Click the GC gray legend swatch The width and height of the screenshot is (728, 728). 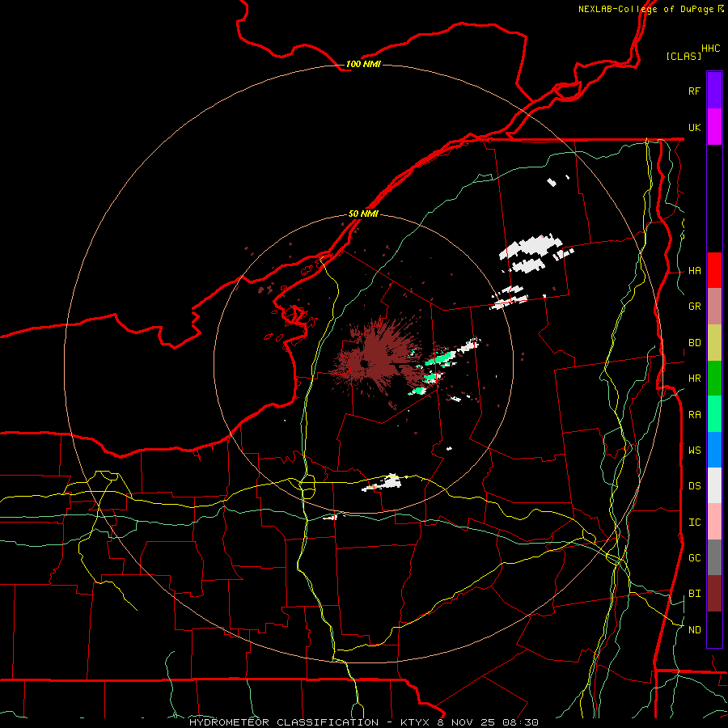[714, 557]
